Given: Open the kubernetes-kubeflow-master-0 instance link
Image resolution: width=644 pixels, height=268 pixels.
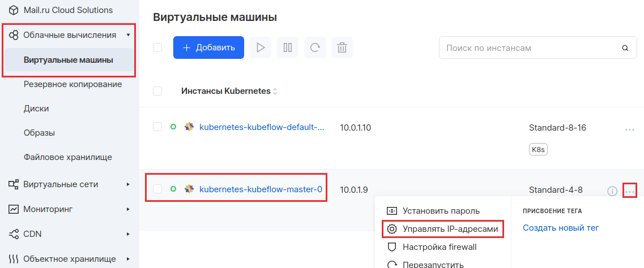Looking at the screenshot, I should tap(261, 189).
